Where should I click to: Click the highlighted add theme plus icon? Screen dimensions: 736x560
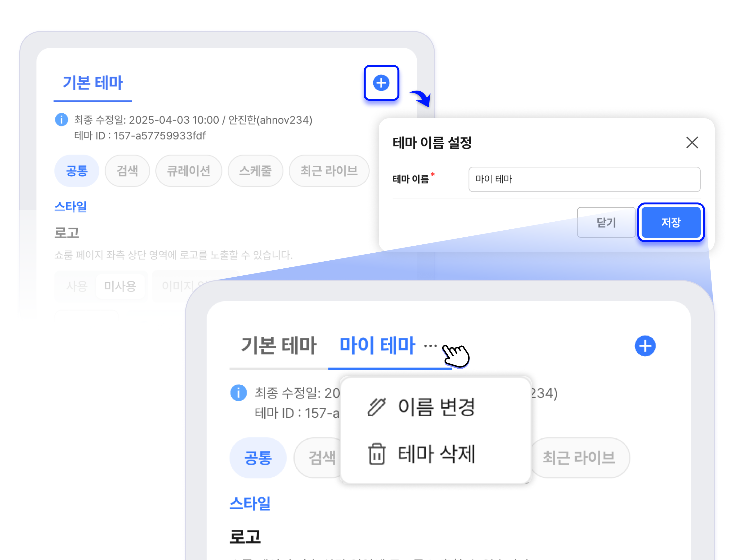tap(381, 83)
